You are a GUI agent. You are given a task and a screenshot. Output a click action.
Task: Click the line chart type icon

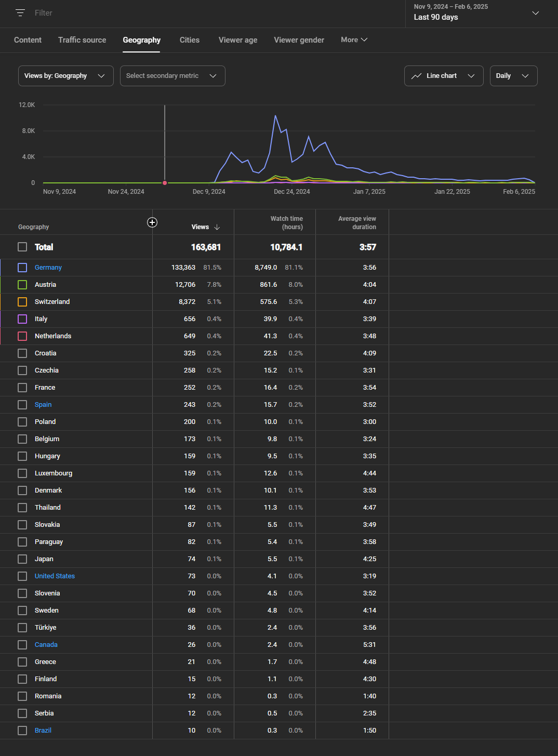[x=416, y=76]
